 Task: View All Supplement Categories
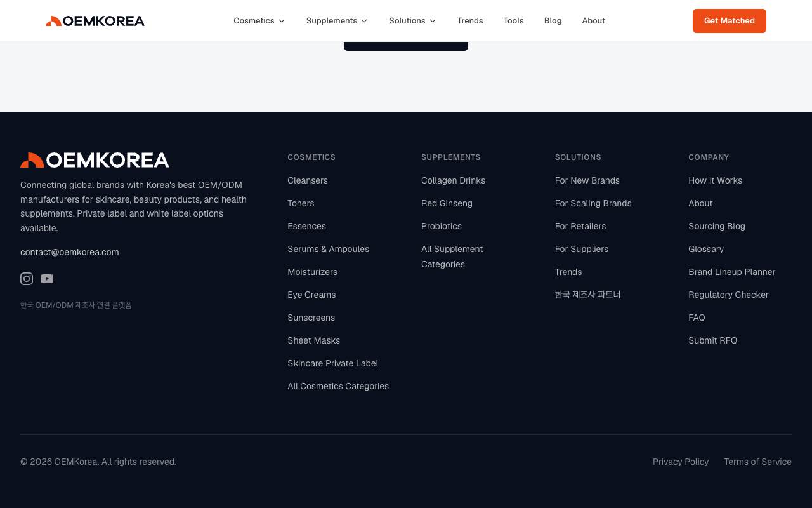pyautogui.click(x=452, y=257)
